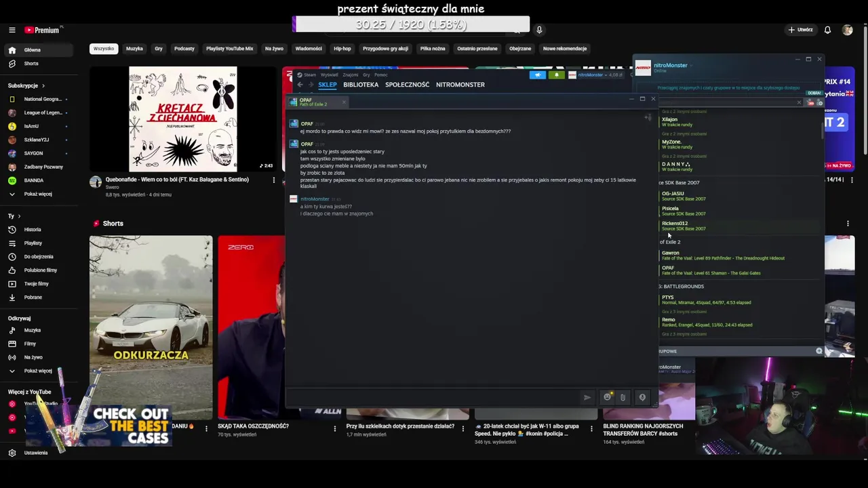Open the YouTube hamburger guide menu
Viewport: 868px width, 488px height.
[x=12, y=30]
